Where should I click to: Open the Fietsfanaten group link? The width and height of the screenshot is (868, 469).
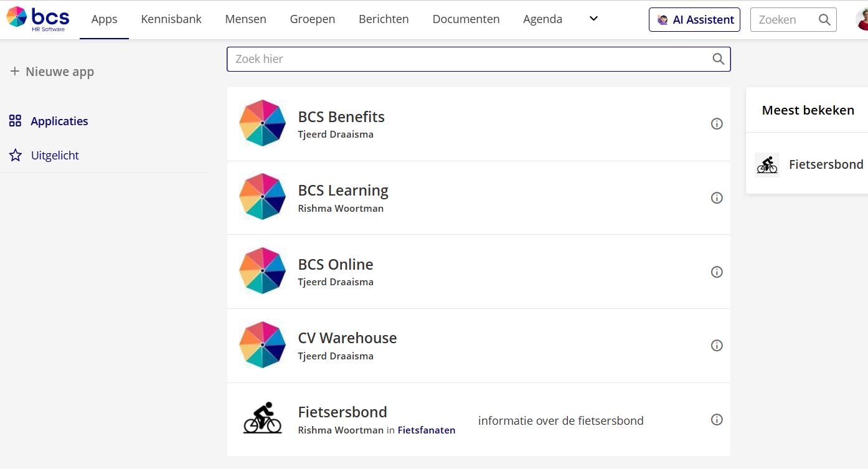427,430
